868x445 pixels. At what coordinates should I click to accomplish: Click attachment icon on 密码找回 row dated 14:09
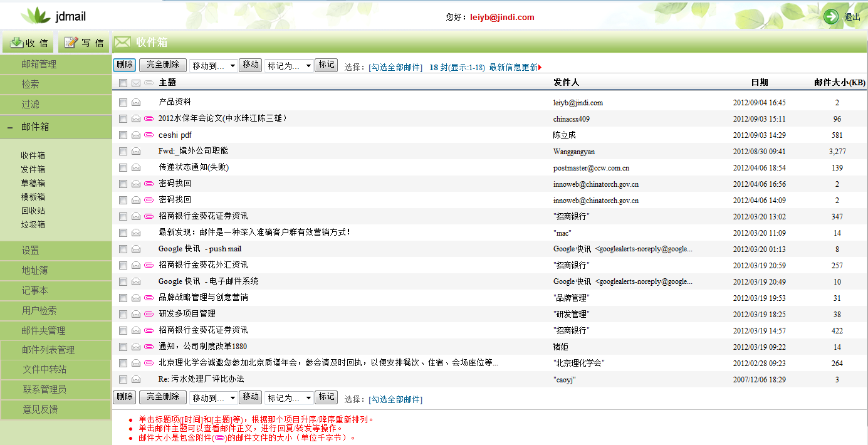tap(149, 200)
